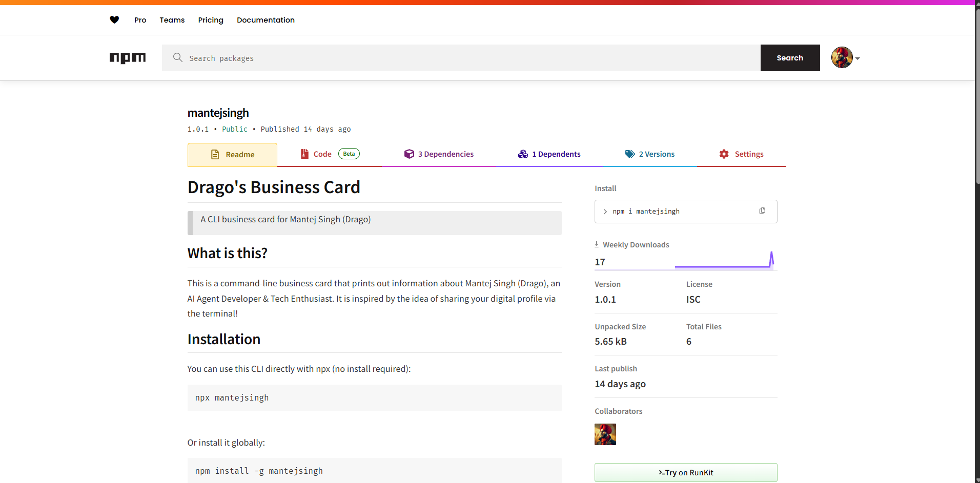Open the Code Beta tab
980x483 pixels.
click(330, 154)
